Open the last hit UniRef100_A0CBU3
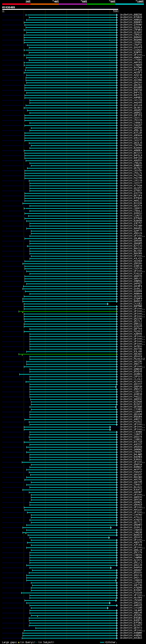The image size is (146, 644). click(x=131, y=638)
